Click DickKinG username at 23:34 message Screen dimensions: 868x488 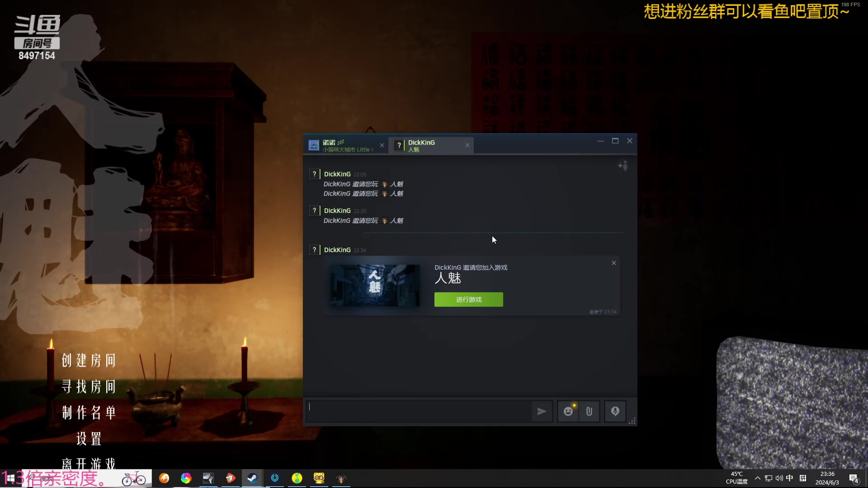point(337,250)
